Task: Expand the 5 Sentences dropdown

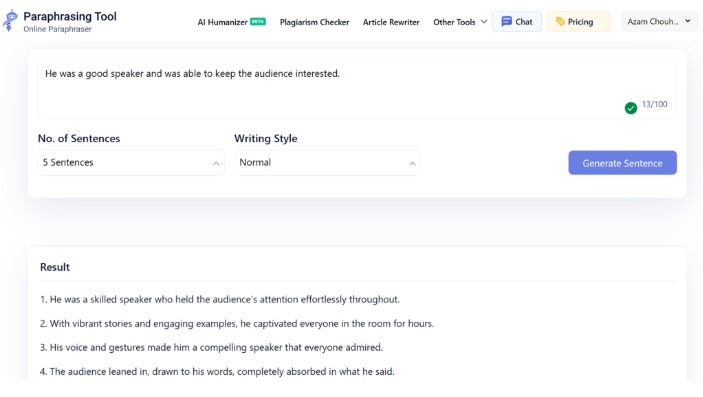Action: click(x=131, y=162)
